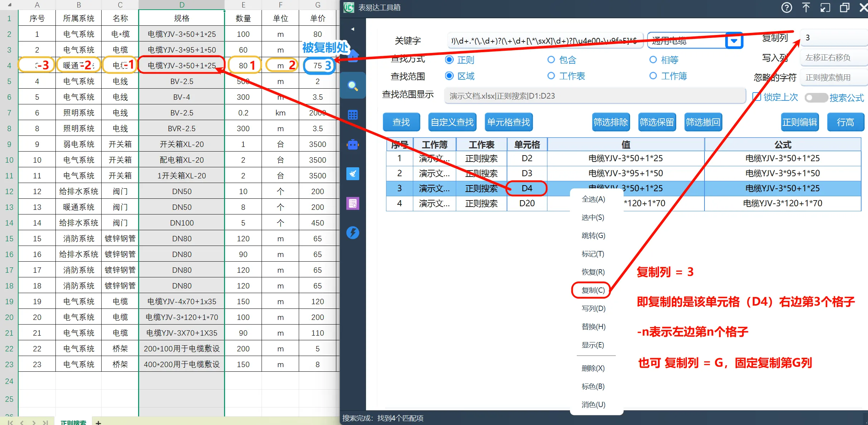Open the lightning bolt quick tool in sidebar

(x=353, y=233)
